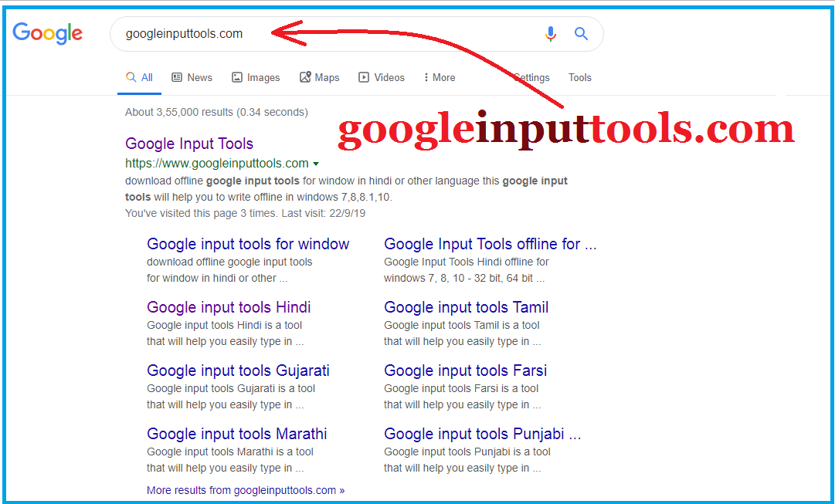Click the magnifying glass search icon
Screen dimensions: 835x504
tap(580, 34)
